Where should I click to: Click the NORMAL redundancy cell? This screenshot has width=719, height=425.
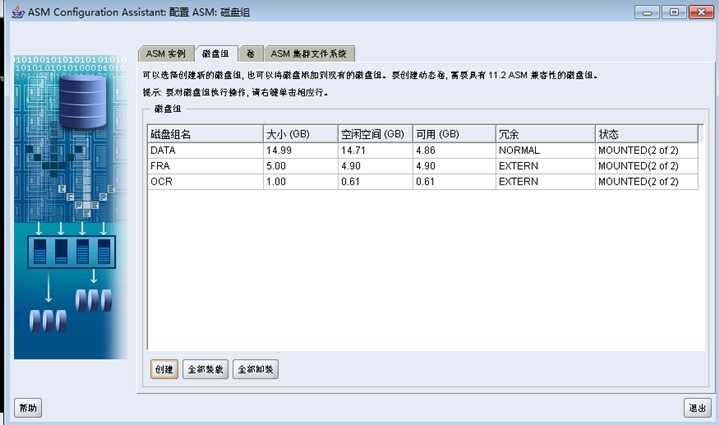pyautogui.click(x=545, y=150)
